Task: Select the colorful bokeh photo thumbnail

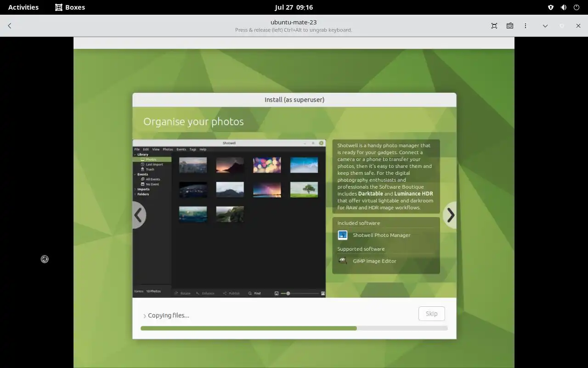Action: click(267, 165)
